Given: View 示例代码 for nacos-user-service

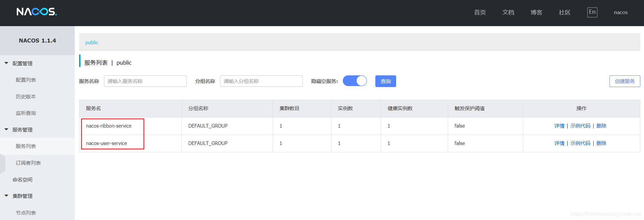Looking at the screenshot, I should click(580, 143).
